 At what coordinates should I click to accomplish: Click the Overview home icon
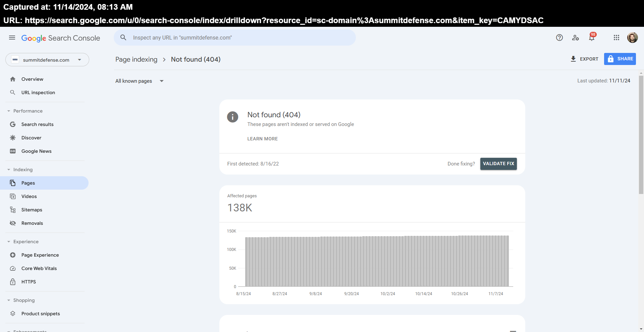13,79
